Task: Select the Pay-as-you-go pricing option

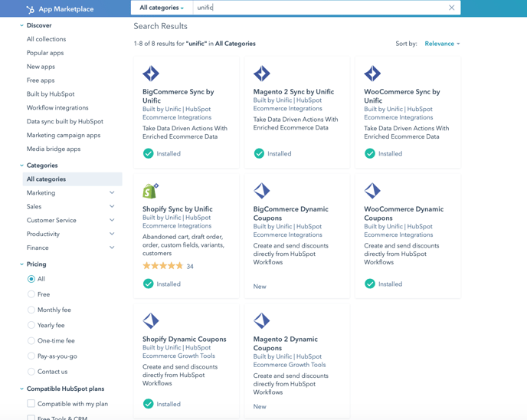Action: click(x=31, y=356)
